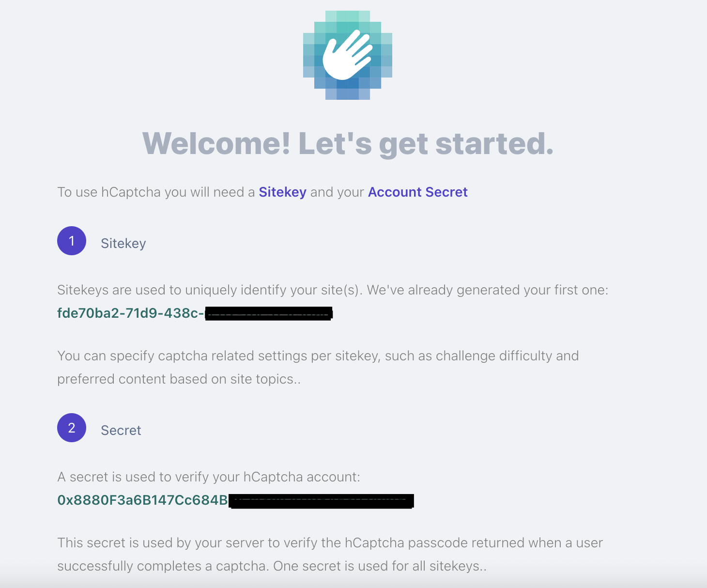The width and height of the screenshot is (707, 588).
Task: Select the secret value starting with 0x8880F3a6
Action: pos(142,500)
